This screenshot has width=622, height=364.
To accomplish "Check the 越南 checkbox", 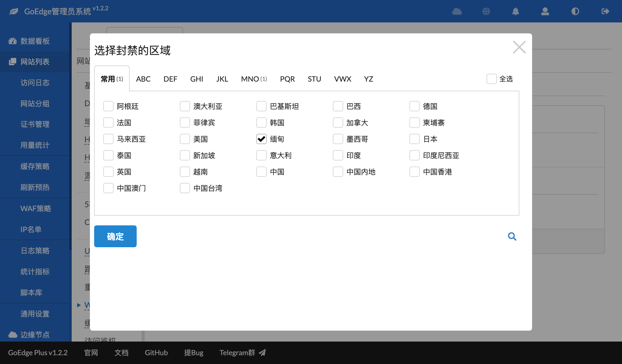I will 185,172.
